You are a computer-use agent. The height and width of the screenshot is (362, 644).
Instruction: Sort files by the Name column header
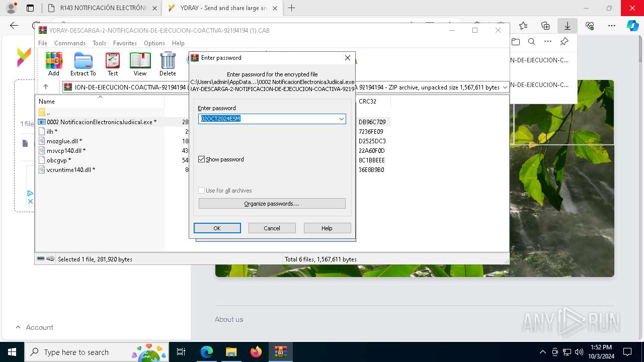[x=100, y=101]
